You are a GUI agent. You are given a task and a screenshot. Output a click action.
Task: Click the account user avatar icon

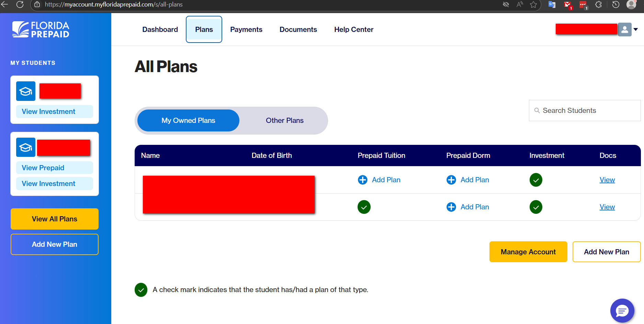(625, 30)
